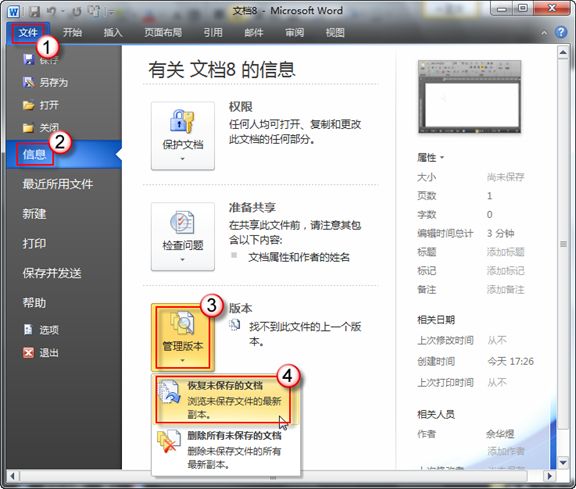Open the 页面布局 ribbon tab
This screenshot has width=576, height=489.
tap(163, 33)
